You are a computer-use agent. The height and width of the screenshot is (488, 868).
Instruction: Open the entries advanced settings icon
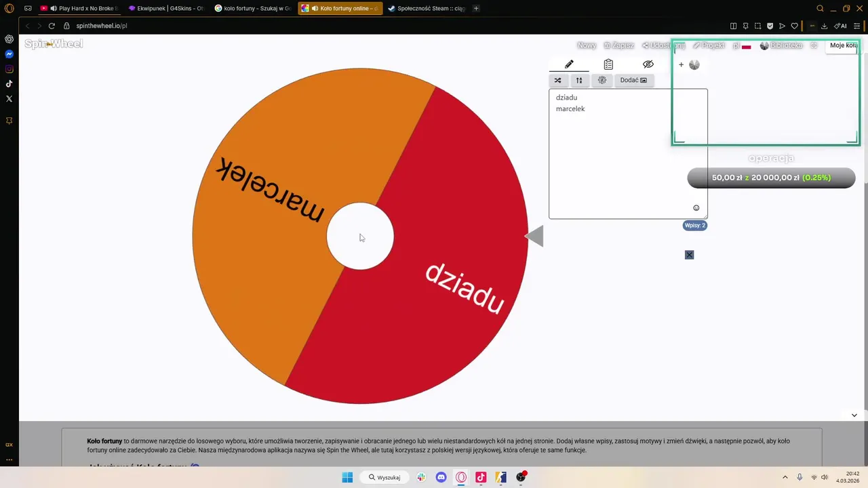tap(602, 80)
